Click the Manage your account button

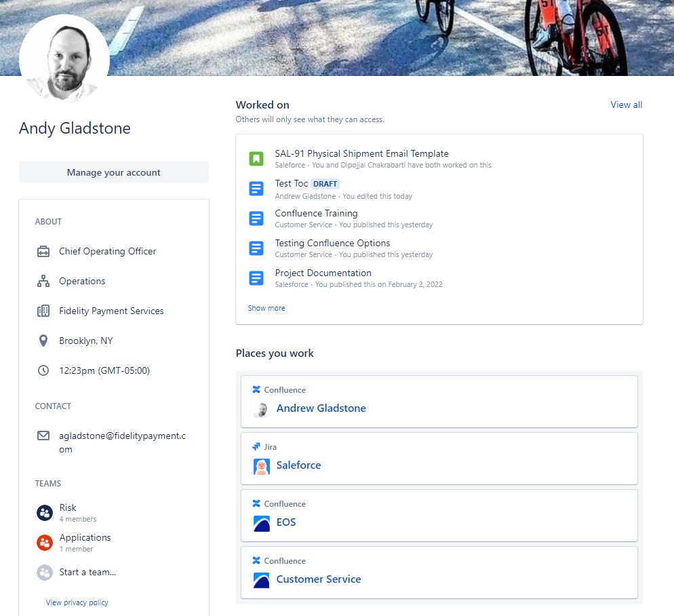pyautogui.click(x=113, y=172)
